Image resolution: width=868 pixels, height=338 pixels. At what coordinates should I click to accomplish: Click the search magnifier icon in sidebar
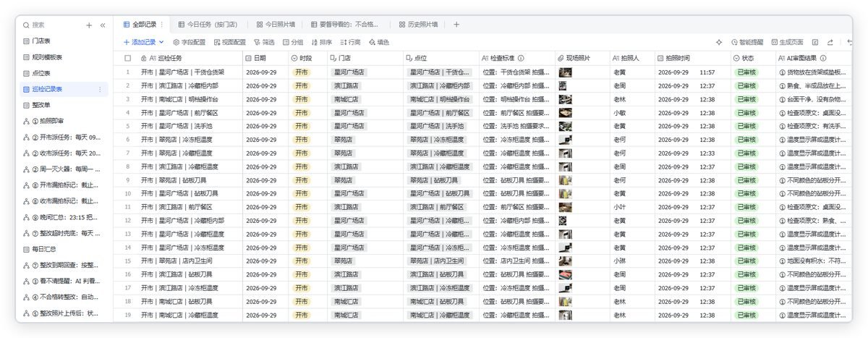tap(27, 25)
